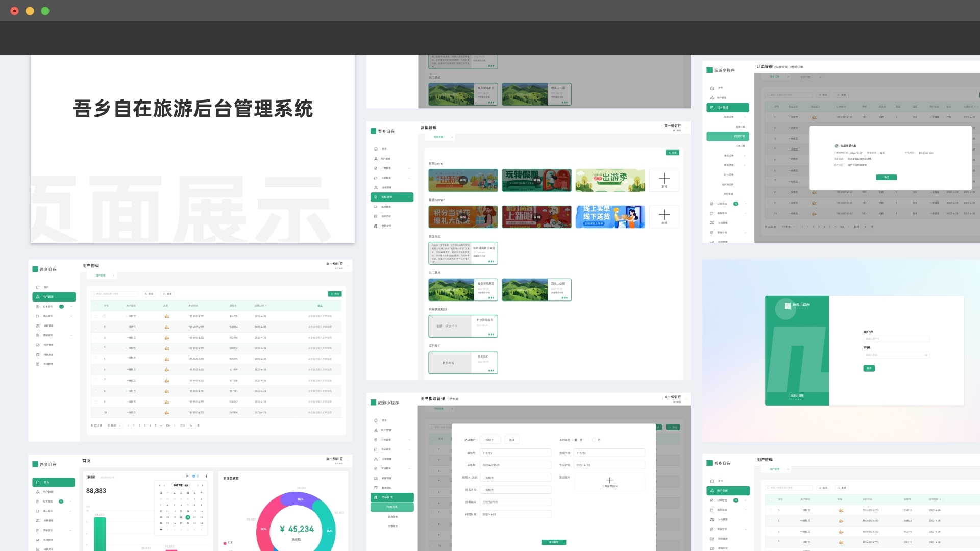Select 营销管理 active menu in center screen sidebar
Image resolution: width=980 pixels, height=551 pixels.
[392, 197]
